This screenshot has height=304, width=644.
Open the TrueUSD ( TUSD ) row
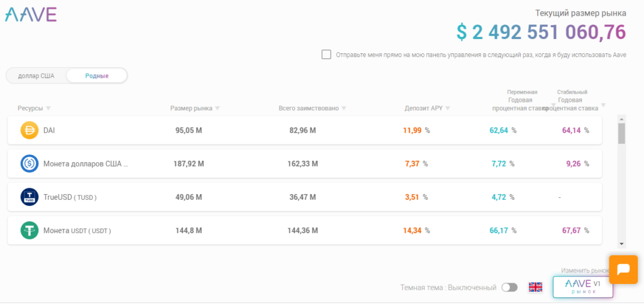(305, 197)
